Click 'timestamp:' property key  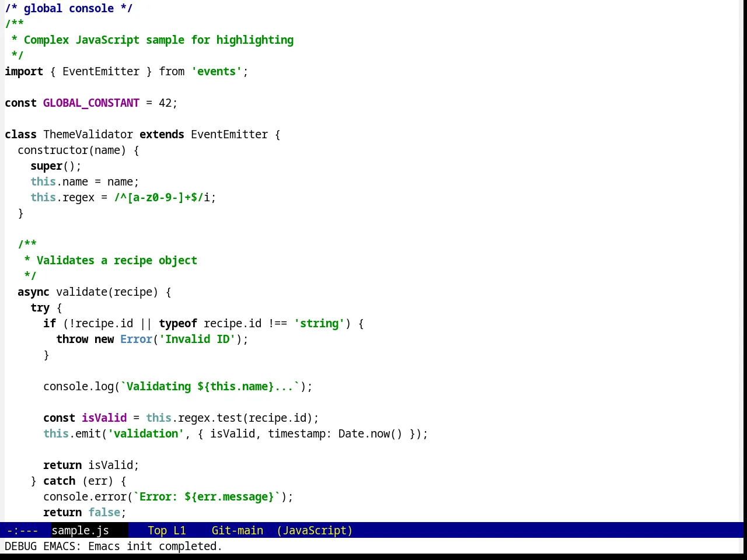(x=300, y=433)
